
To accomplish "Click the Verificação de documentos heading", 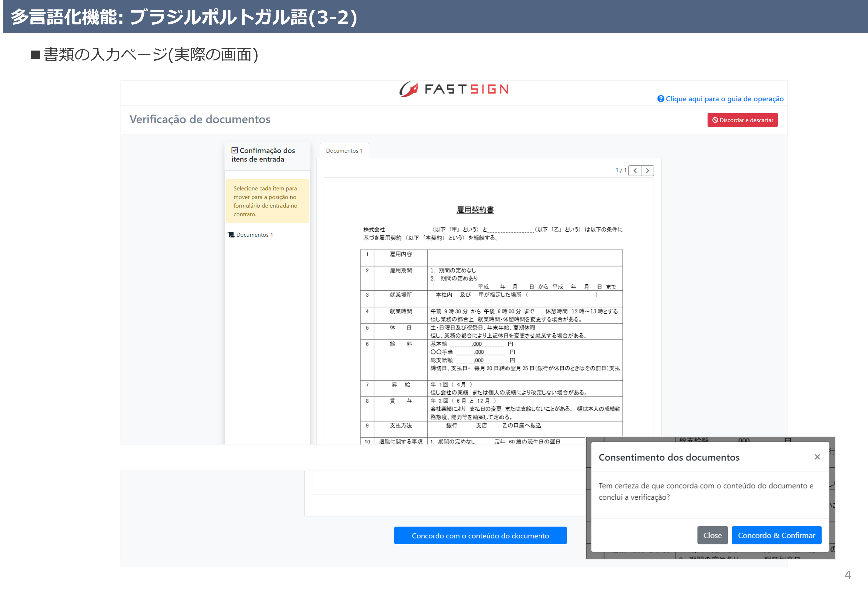I will pyautogui.click(x=200, y=119).
